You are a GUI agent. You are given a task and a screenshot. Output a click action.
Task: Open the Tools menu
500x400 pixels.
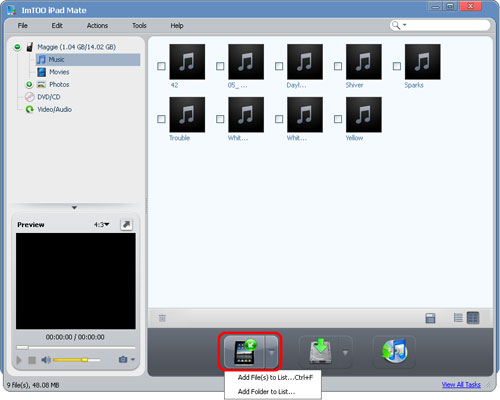click(139, 26)
